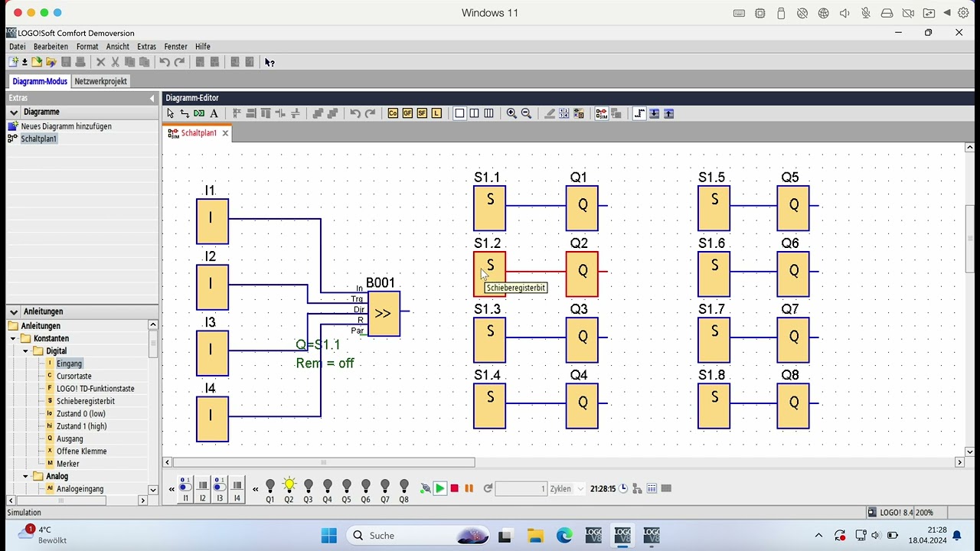Click the network simulation icon
This screenshot has width=980, height=551.
click(637, 488)
